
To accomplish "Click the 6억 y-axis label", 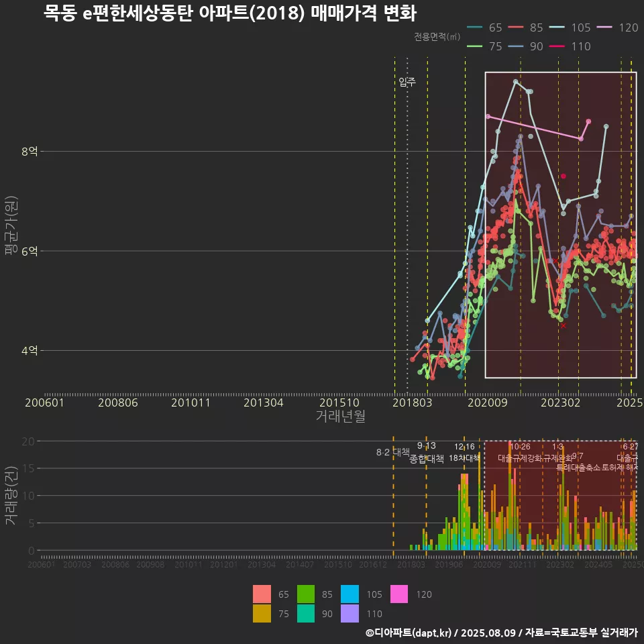I will (x=30, y=251).
